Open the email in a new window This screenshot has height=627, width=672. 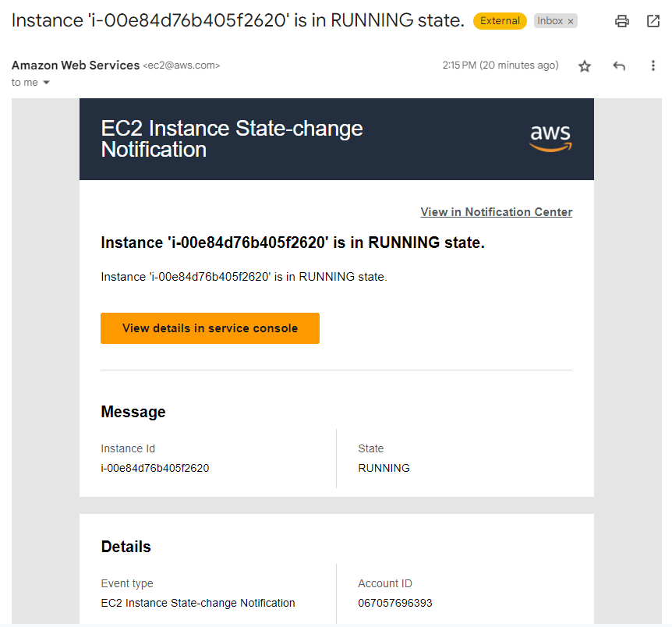point(653,21)
